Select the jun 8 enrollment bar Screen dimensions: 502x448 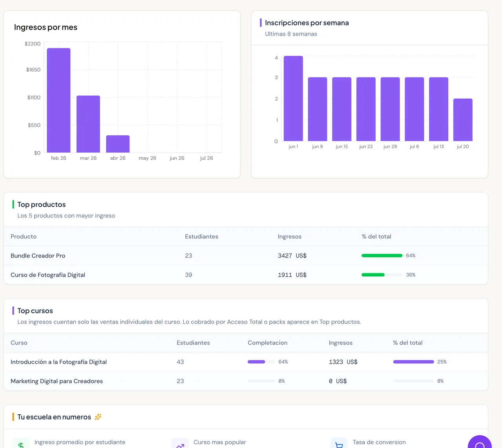pos(318,109)
